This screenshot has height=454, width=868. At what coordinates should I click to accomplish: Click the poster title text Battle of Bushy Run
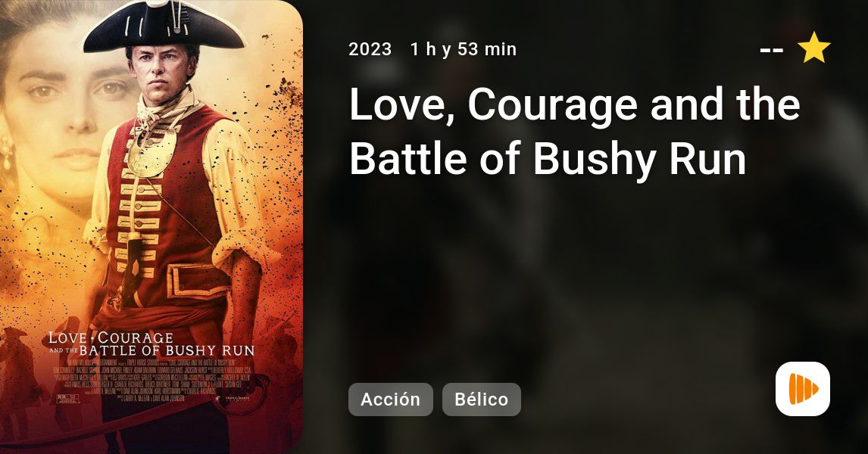coord(167,350)
